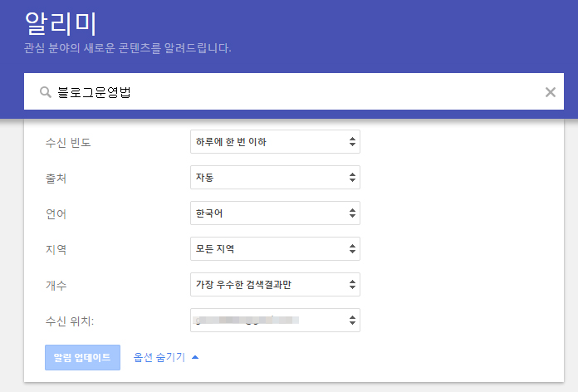Click the 수신 빈도 label
This screenshot has width=578, height=392.
click(68, 142)
